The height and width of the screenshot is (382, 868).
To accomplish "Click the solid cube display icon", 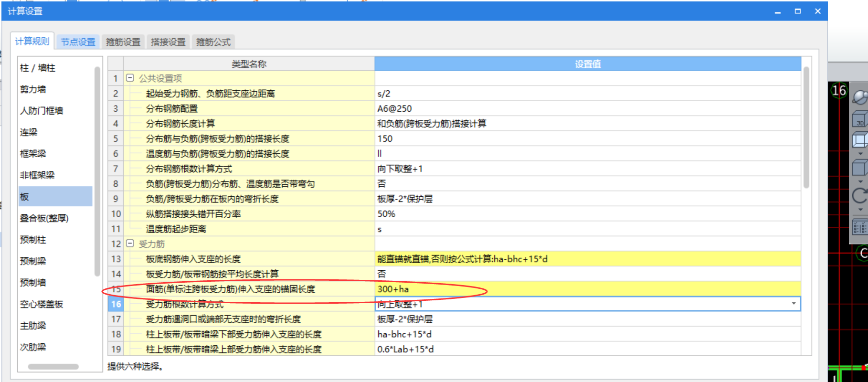I will click(860, 168).
